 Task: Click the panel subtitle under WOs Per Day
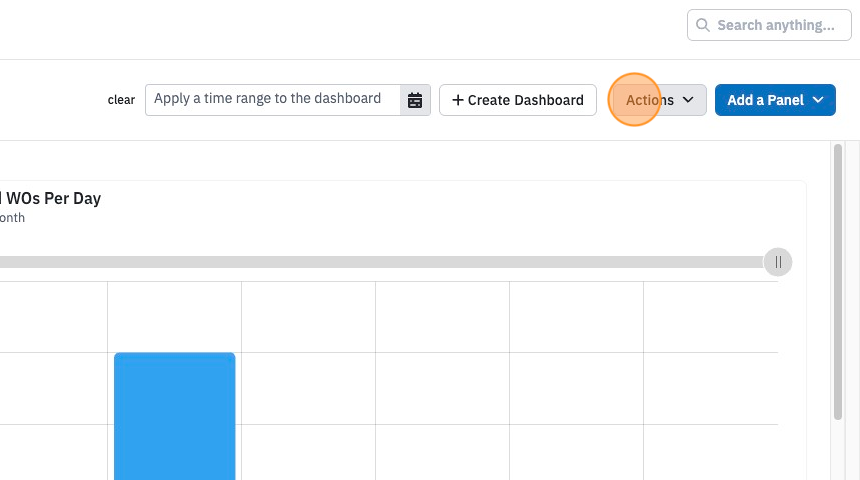pos(12,218)
